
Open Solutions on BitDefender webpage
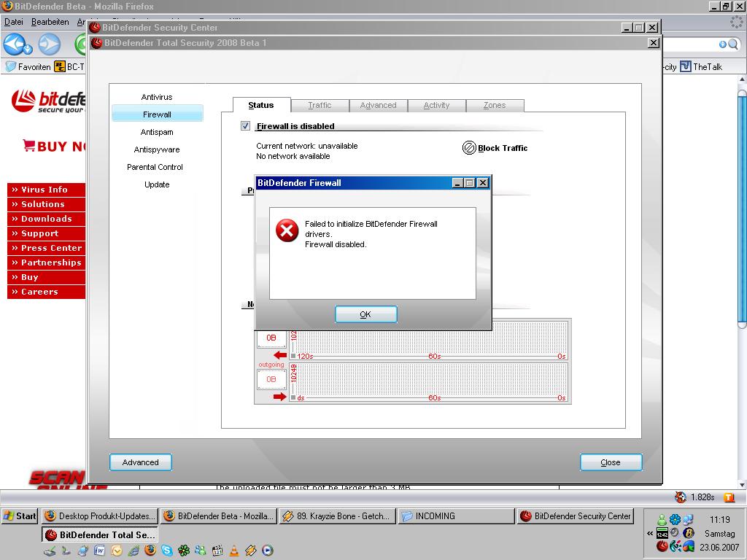pyautogui.click(x=46, y=204)
